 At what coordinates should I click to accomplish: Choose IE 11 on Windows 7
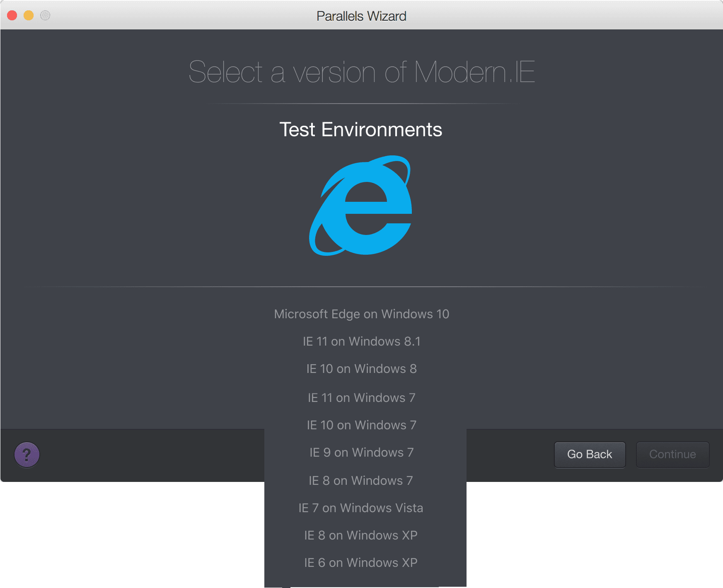(x=361, y=398)
